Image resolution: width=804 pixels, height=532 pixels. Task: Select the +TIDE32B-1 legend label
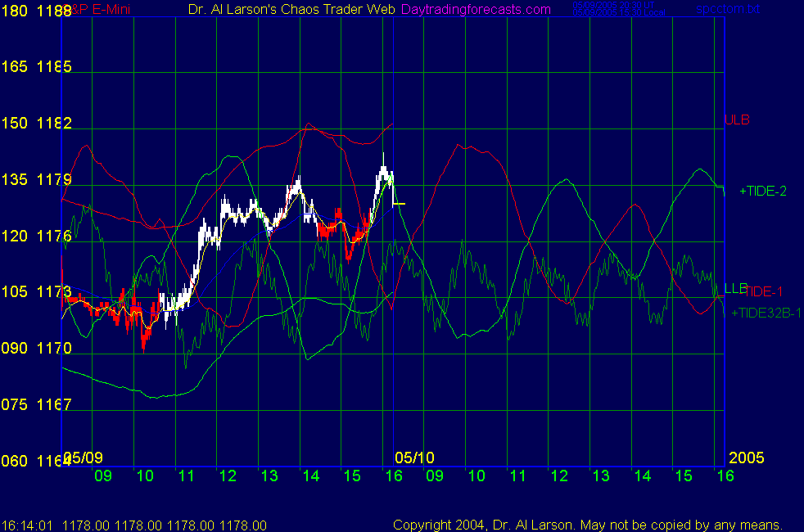(x=768, y=313)
